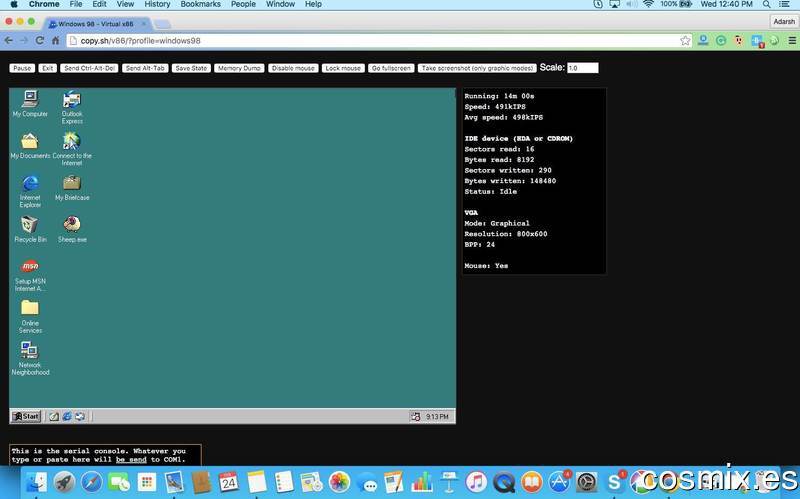Open My Computer desktop icon
This screenshot has height=499, width=800.
[x=30, y=104]
